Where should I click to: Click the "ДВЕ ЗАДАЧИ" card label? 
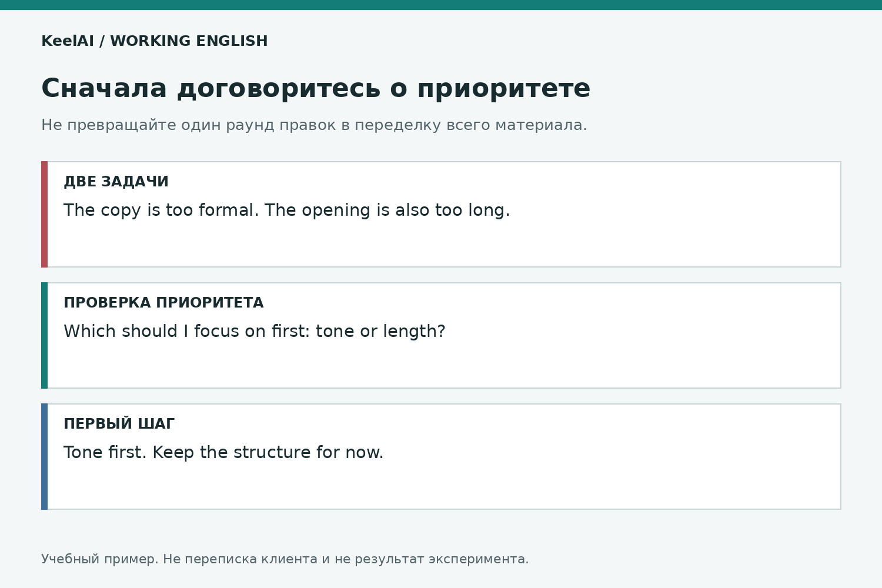coord(116,182)
